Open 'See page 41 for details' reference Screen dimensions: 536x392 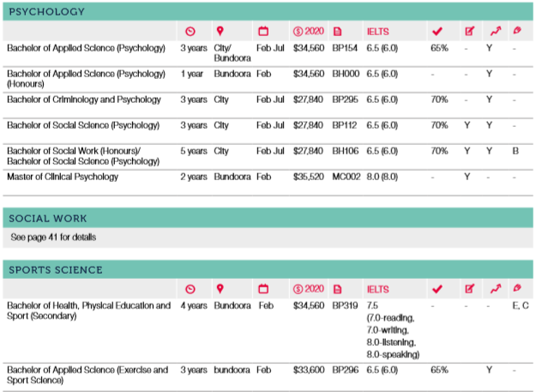(x=53, y=237)
